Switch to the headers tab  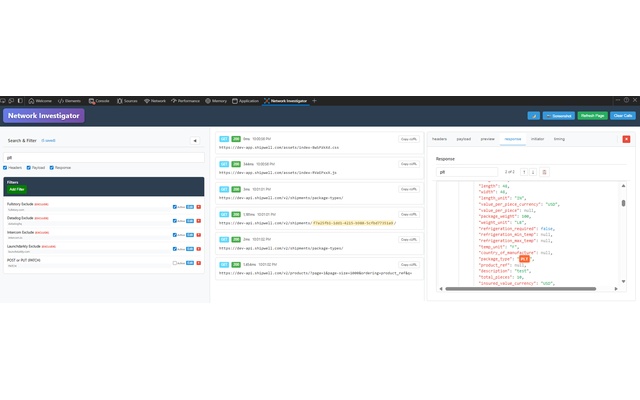(x=439, y=139)
